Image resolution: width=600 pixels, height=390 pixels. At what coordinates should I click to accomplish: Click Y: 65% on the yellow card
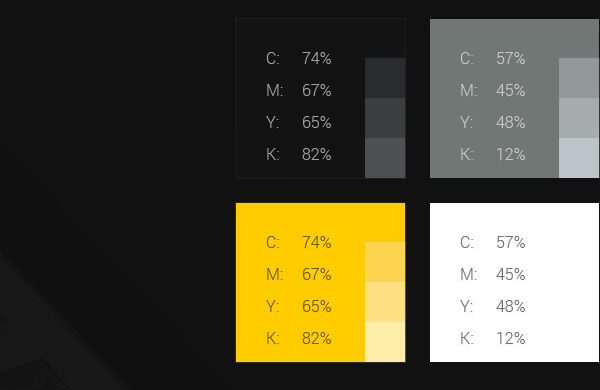click(x=299, y=307)
